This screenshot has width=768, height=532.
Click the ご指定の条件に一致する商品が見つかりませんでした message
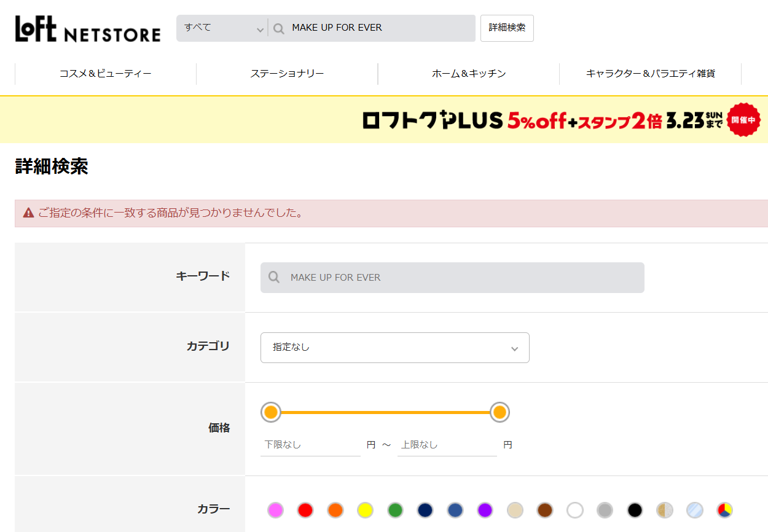(170, 213)
